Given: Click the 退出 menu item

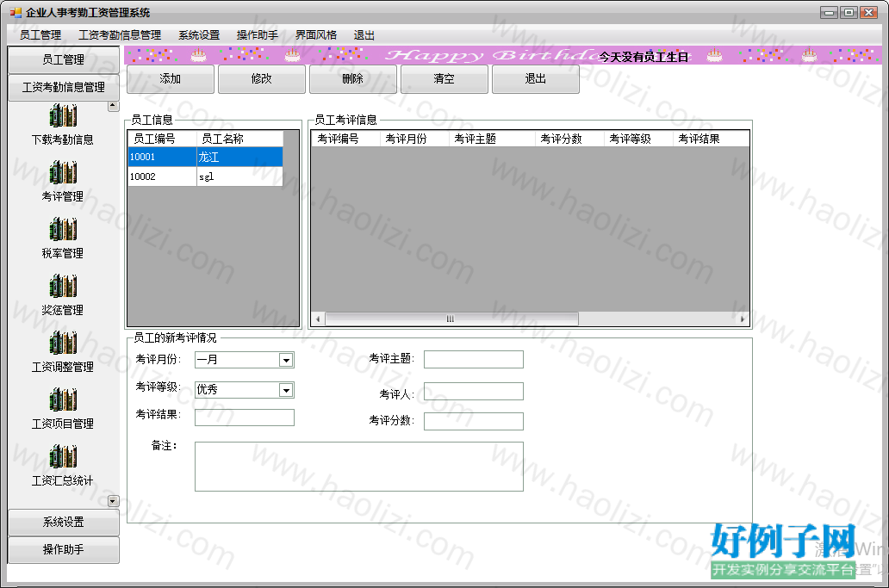Looking at the screenshot, I should point(364,35).
